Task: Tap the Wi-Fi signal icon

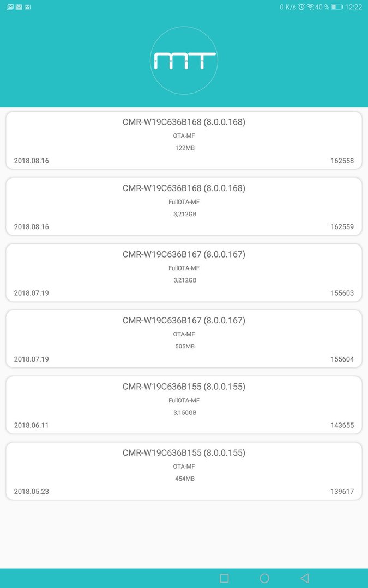Action: point(311,7)
